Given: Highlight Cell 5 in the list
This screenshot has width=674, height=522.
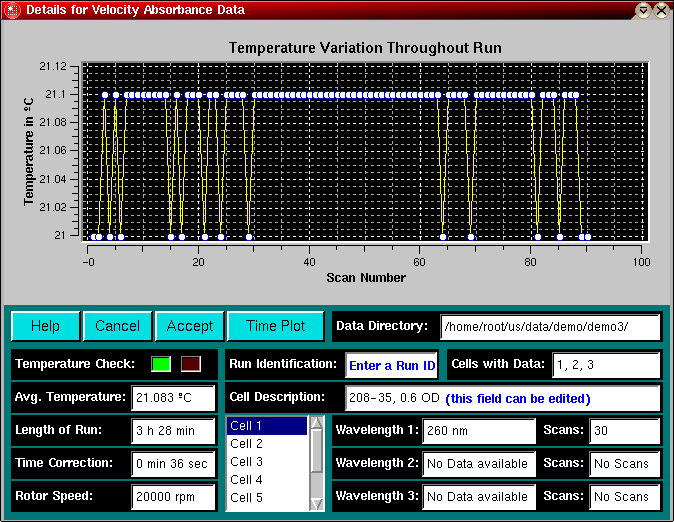Looking at the screenshot, I should click(266, 498).
